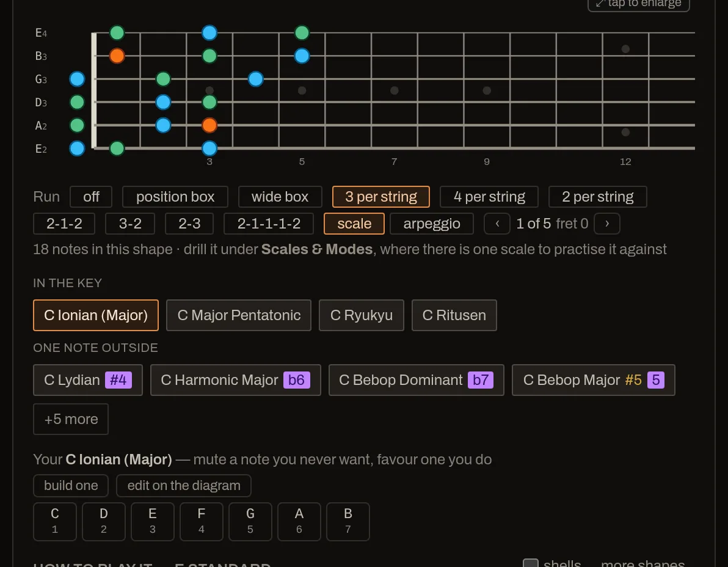Select the C Major Pentatonic scale
Screen dimensions: 728x567
click(x=239, y=315)
